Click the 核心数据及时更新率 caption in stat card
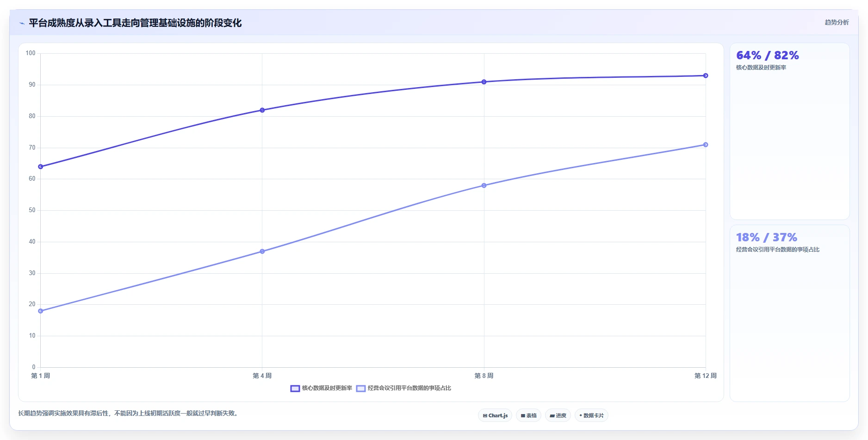Viewport: 868px width, 440px height. pyautogui.click(x=761, y=68)
